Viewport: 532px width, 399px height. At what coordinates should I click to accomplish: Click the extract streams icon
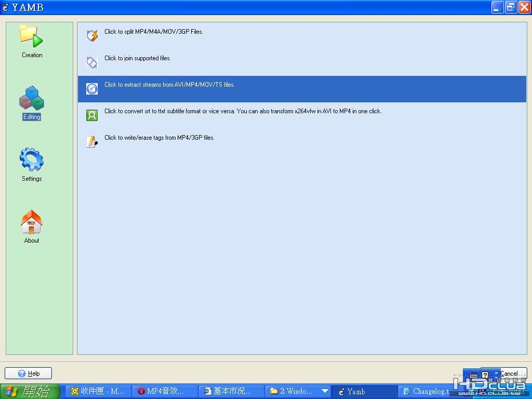(x=92, y=88)
